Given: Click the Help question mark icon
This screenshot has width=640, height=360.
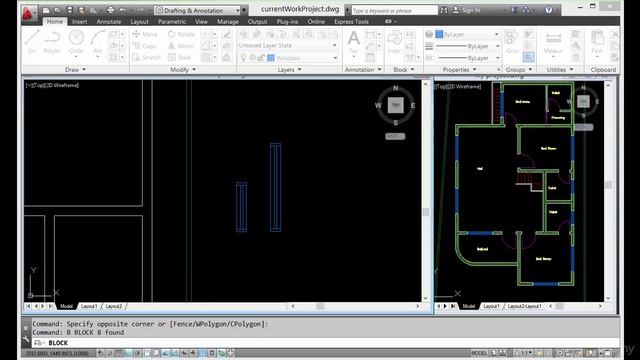Looking at the screenshot, I should [x=549, y=10].
